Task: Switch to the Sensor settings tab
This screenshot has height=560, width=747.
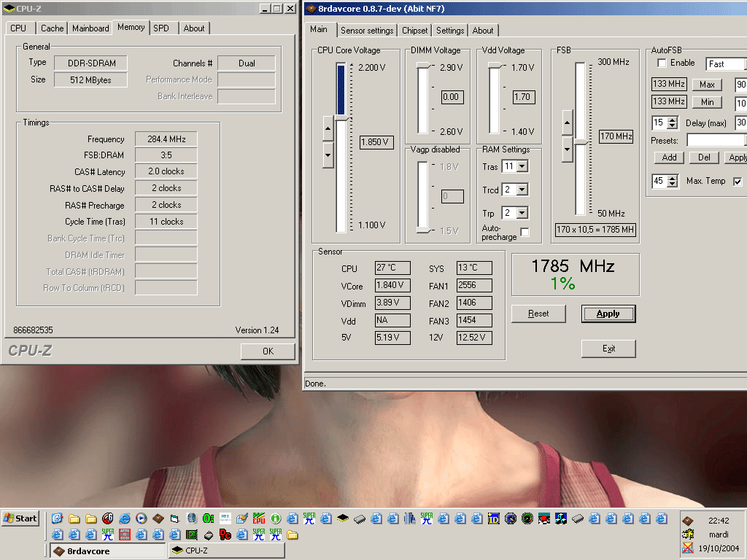Action: [367, 31]
